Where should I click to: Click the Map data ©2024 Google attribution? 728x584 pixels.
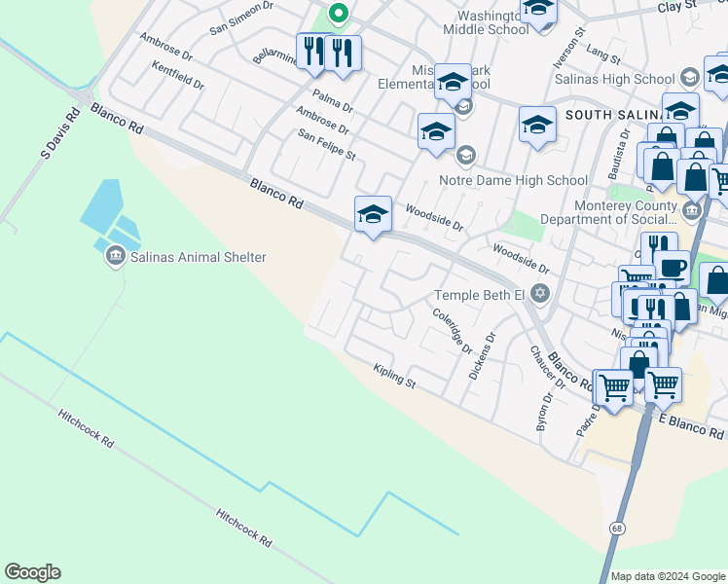668,576
